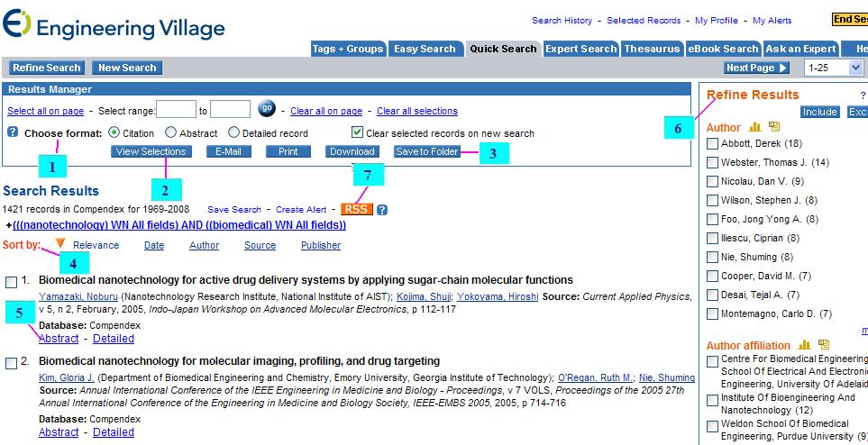The image size is (868, 445).
Task: Click the Clear all selections link
Action: [417, 111]
